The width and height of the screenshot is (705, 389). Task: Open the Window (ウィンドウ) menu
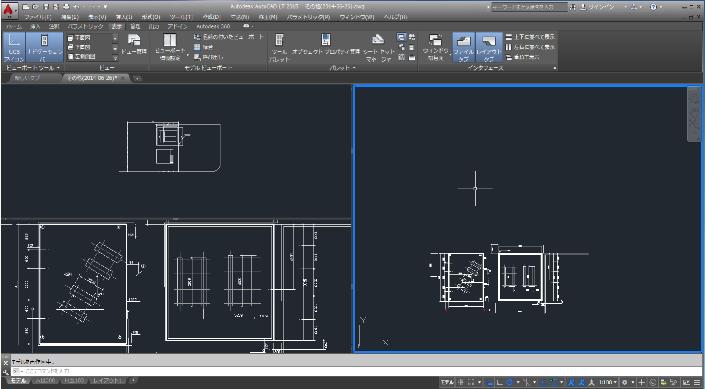tap(357, 17)
